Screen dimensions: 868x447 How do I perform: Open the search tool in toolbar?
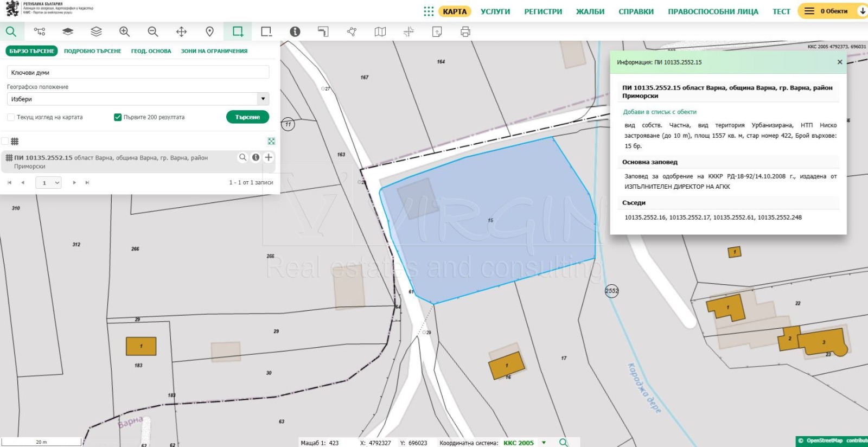point(11,31)
